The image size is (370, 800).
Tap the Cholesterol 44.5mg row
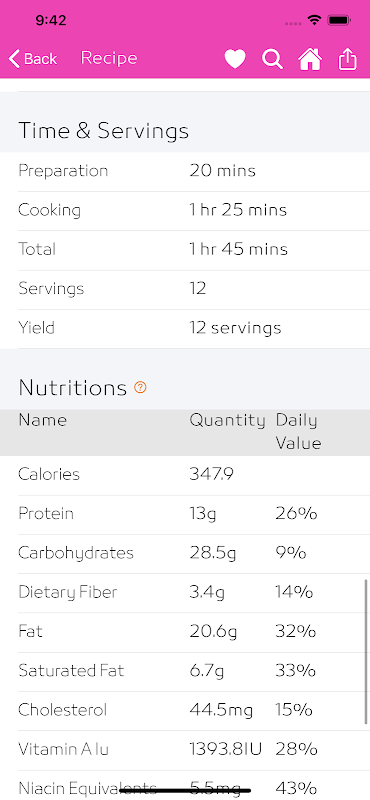point(194,711)
